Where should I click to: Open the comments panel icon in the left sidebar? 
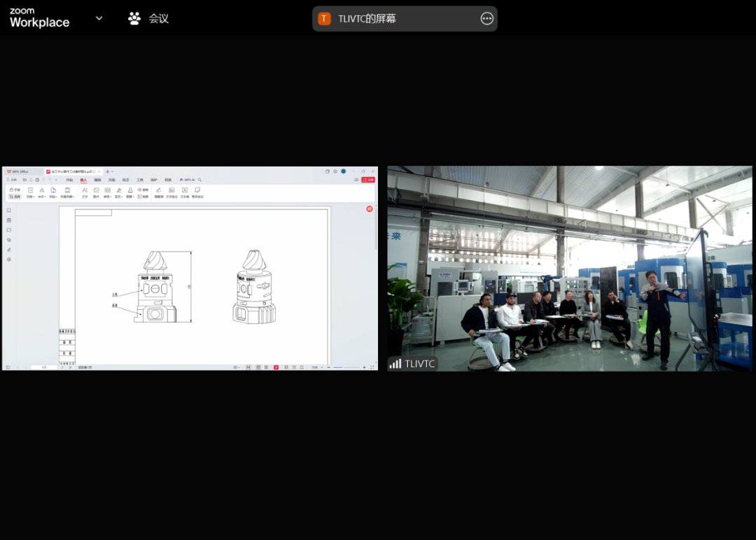[x=9, y=230]
